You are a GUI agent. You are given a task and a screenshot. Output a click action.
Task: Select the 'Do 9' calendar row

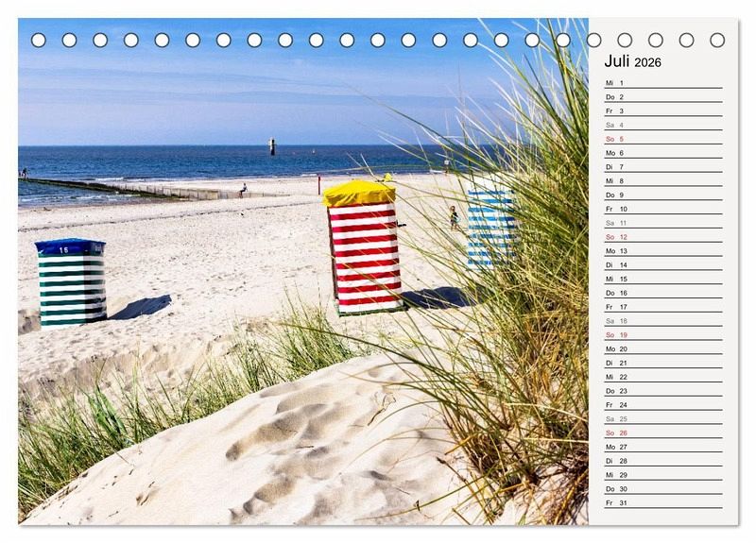[663, 195]
